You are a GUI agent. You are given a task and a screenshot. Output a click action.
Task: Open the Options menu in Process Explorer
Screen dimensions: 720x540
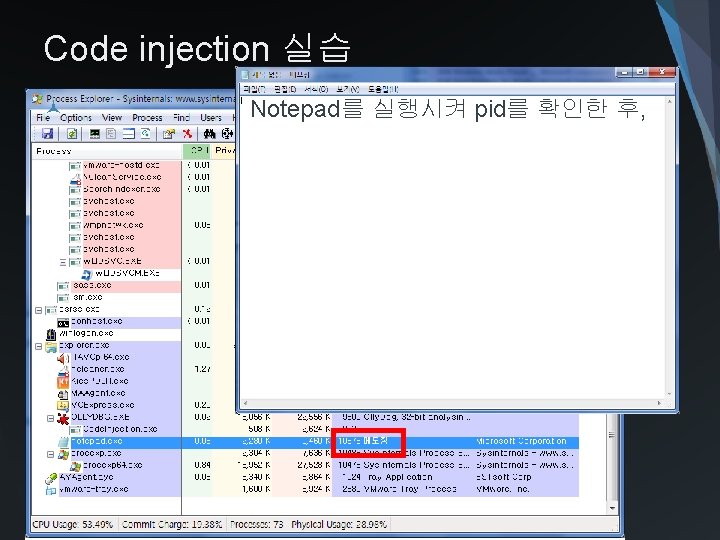pos(76,118)
